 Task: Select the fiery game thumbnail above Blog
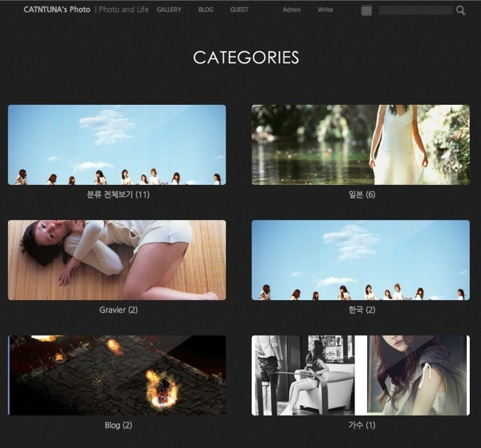[117, 376]
